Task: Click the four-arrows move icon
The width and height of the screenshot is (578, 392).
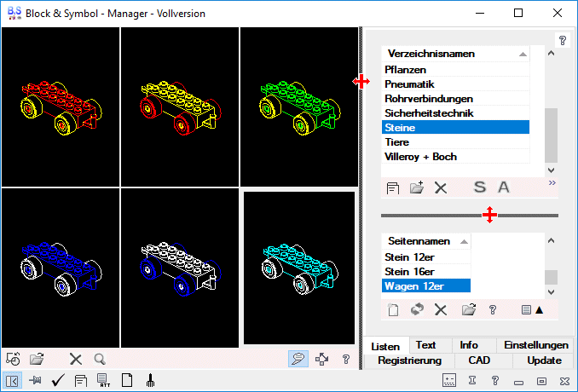Action: [x=321, y=359]
